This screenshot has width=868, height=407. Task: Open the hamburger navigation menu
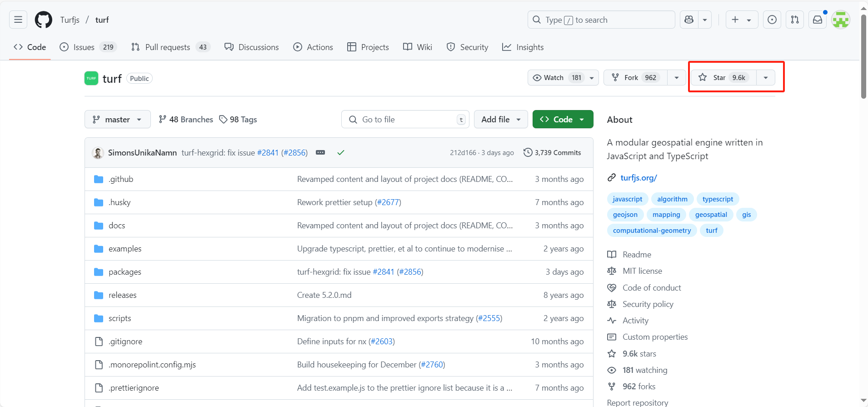point(18,20)
